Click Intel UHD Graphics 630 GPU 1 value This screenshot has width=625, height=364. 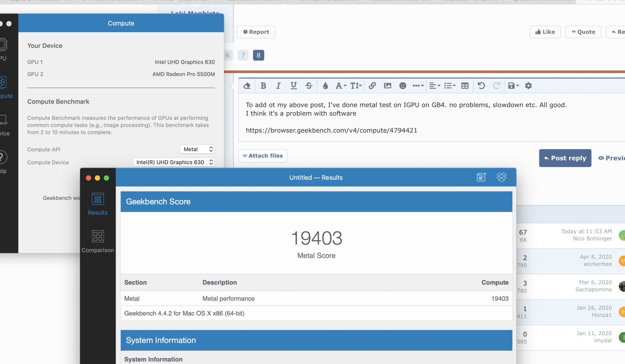[x=185, y=62]
